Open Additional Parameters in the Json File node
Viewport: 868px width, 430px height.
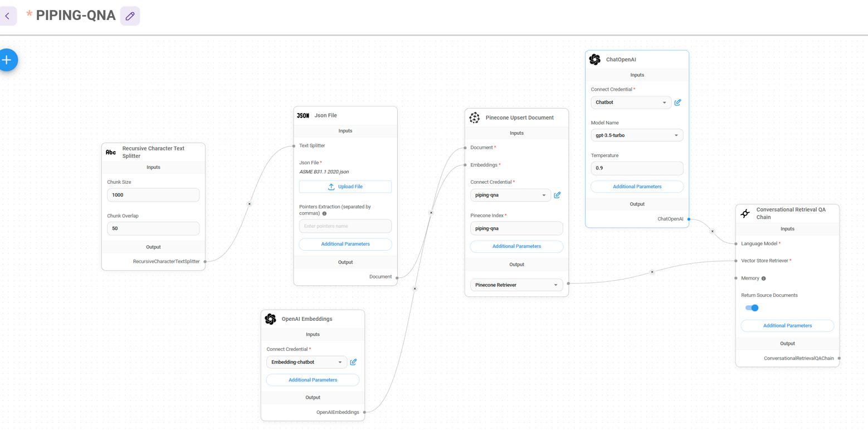click(345, 244)
